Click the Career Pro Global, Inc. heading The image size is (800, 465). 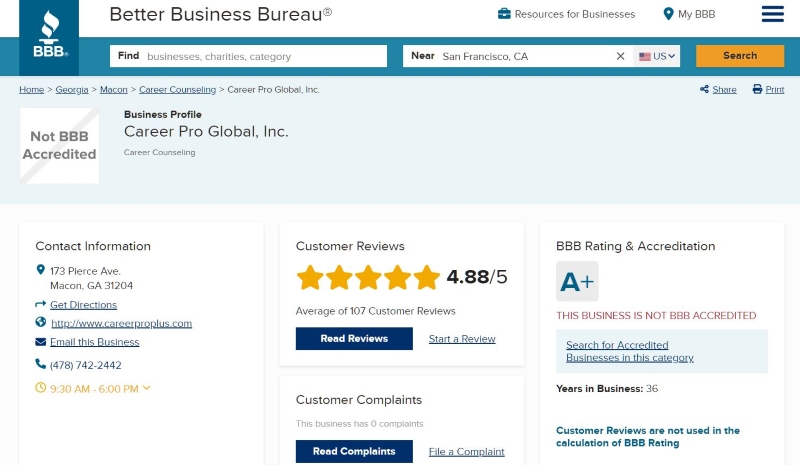point(206,132)
